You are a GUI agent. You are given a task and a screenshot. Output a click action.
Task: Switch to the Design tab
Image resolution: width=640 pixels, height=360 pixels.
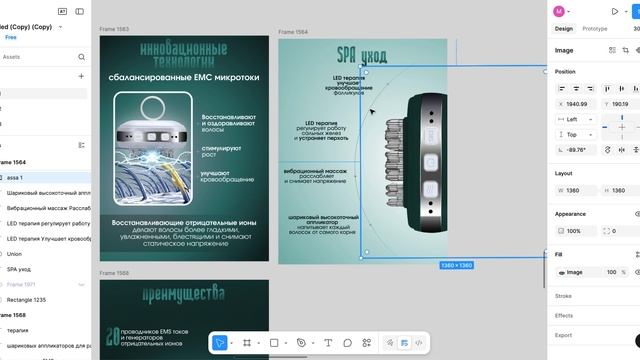(564, 29)
